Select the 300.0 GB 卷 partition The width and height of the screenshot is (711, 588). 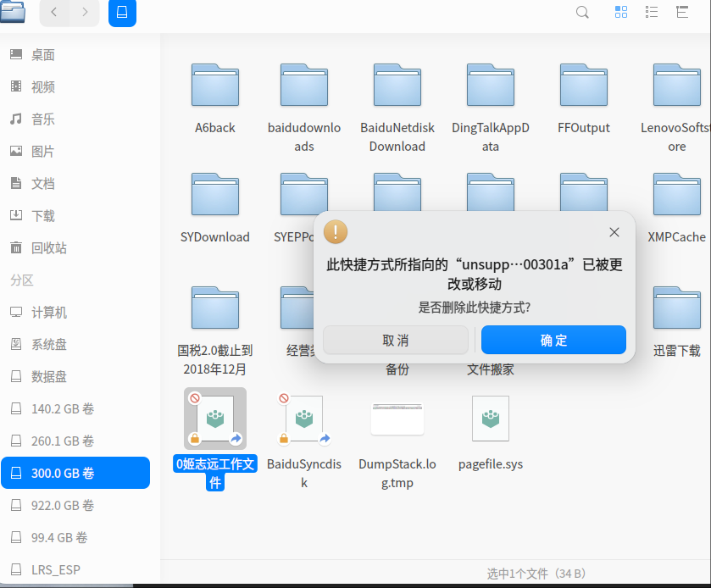(75, 473)
